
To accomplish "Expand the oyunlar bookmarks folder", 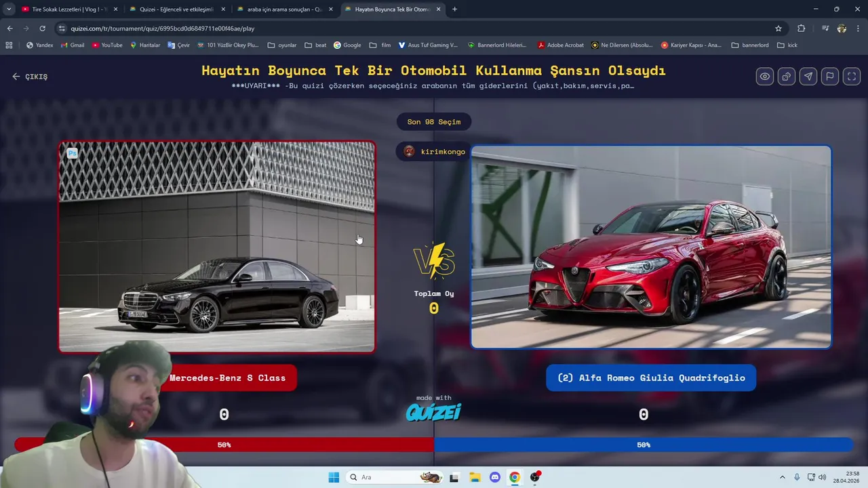I will pyautogui.click(x=282, y=45).
